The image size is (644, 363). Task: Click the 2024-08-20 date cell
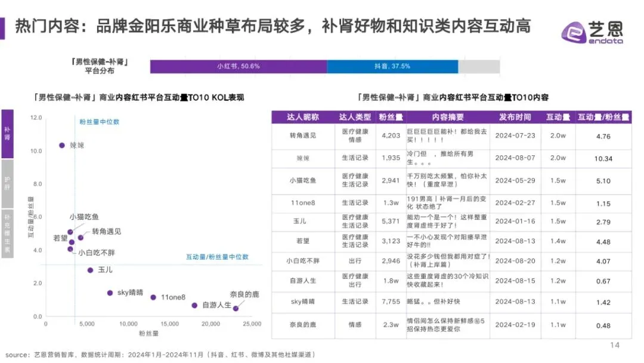[515, 261]
